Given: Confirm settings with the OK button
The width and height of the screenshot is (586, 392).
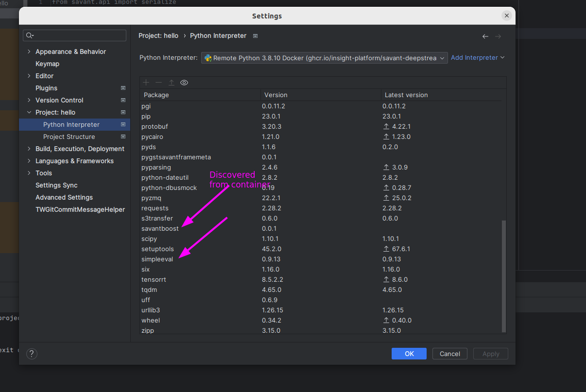Looking at the screenshot, I should click(409, 354).
